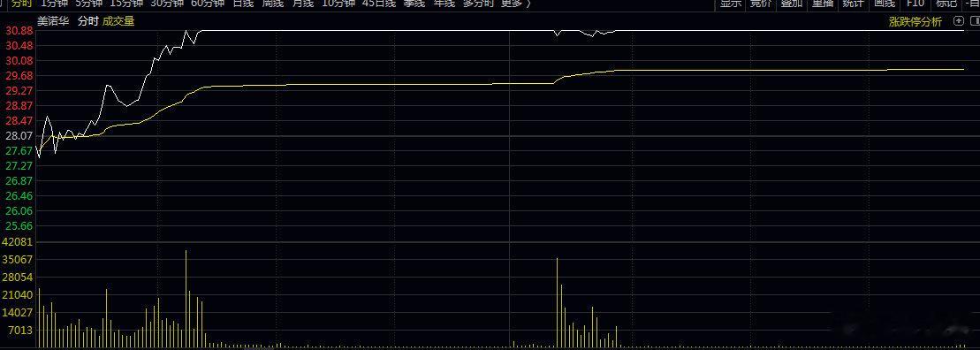Open the 日线 daily chart tab
This screenshot has width=980, height=350.
click(x=243, y=4)
